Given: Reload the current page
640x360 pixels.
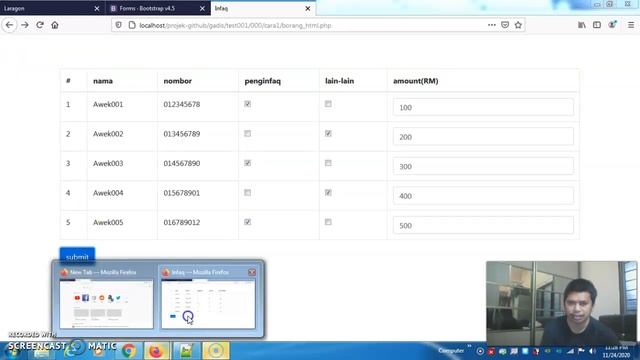Looking at the screenshot, I should point(40,25).
